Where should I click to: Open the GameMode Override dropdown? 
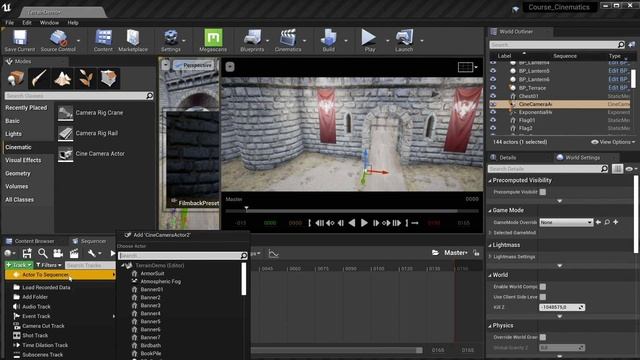tap(566, 222)
